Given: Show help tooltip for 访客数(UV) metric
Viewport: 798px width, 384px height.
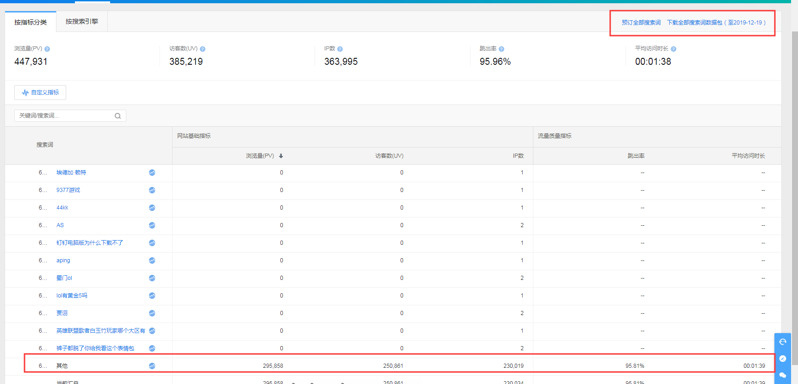Looking at the screenshot, I should (x=203, y=49).
